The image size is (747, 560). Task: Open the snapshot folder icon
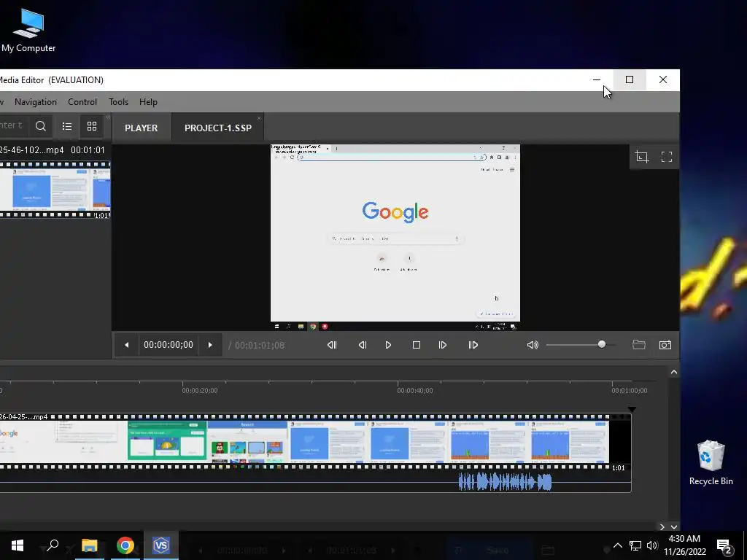pyautogui.click(x=639, y=345)
